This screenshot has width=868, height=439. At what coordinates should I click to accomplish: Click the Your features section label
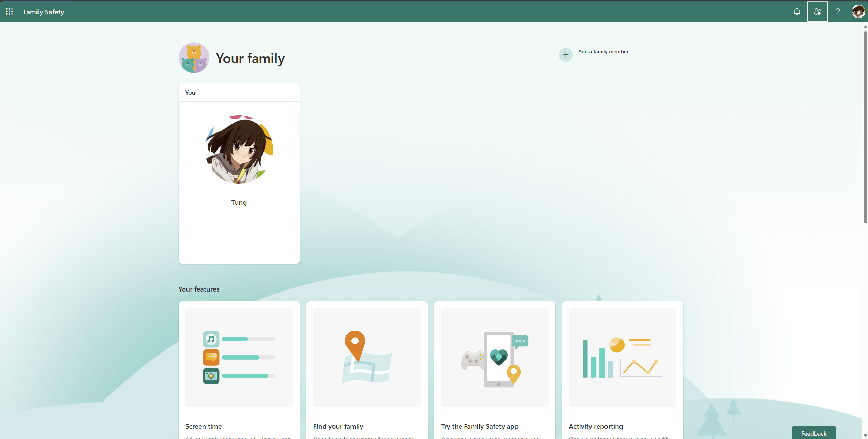199,289
